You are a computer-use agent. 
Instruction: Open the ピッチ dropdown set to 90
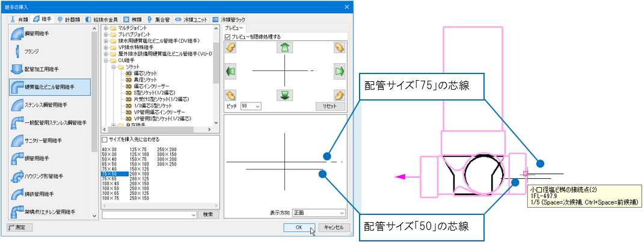click(251, 106)
